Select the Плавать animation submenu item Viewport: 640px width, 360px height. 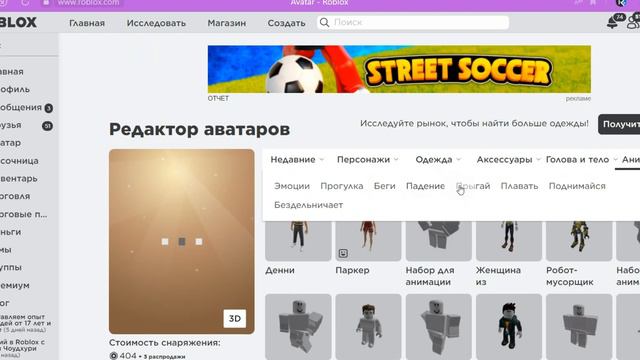point(519,186)
